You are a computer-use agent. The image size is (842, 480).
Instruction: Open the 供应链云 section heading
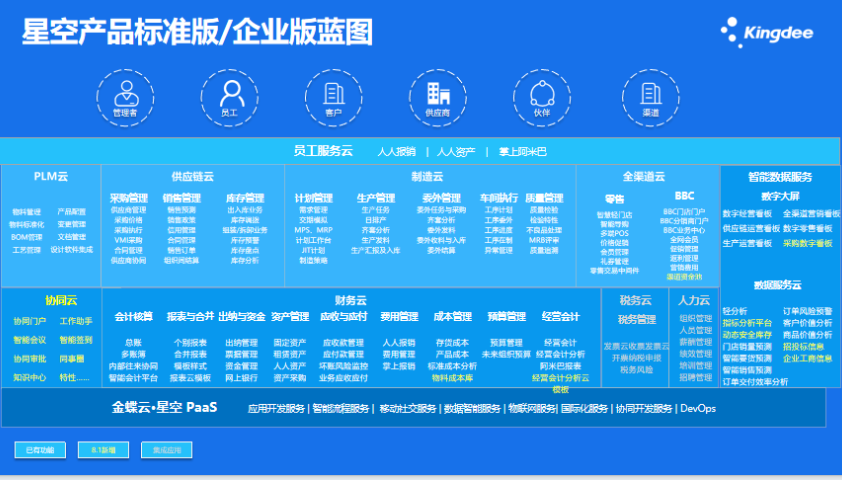point(192,176)
